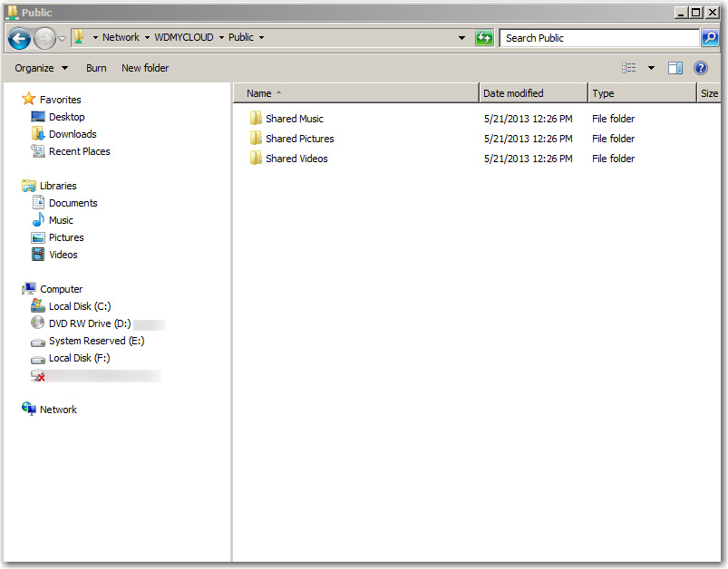Viewport: 728px width, 569px height.
Task: Select the Shared Pictures folder icon
Action: point(256,139)
